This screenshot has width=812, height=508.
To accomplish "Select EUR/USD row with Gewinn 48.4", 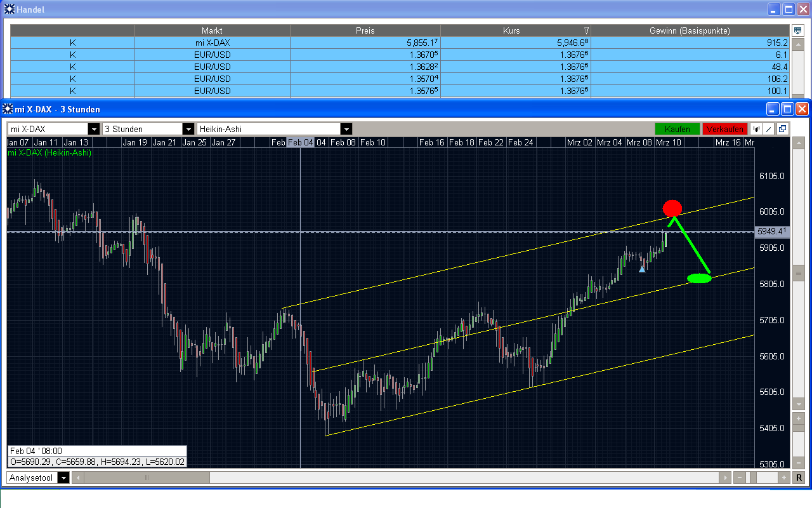I will pos(400,67).
